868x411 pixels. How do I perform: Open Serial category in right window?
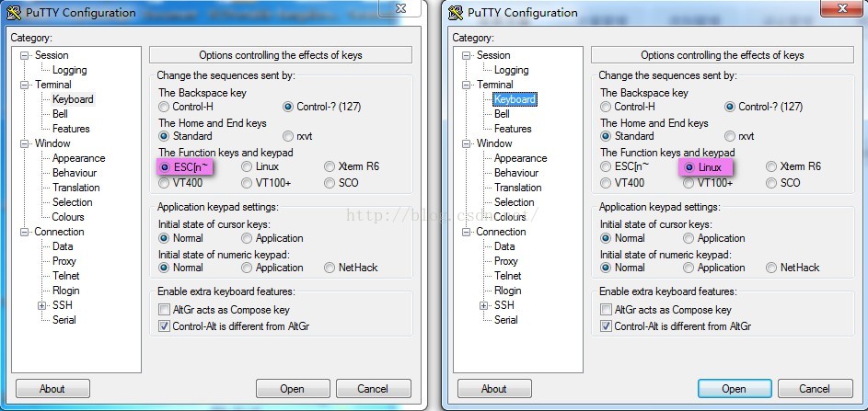tap(506, 320)
